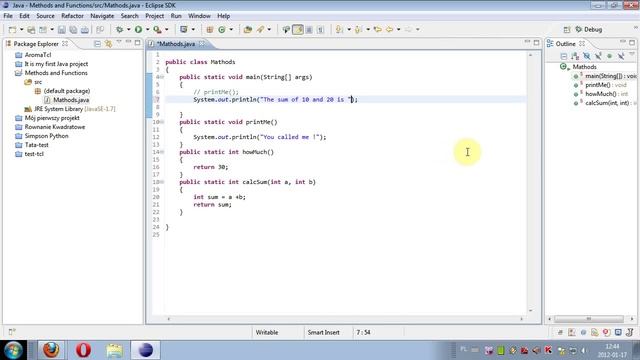Screen dimensions: 640x360
Task: Click the Debug bug toolbar icon
Action: pyautogui.click(x=119, y=29)
